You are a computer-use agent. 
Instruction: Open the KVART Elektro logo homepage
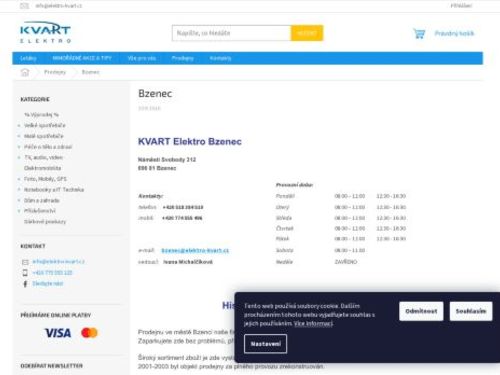(45, 32)
